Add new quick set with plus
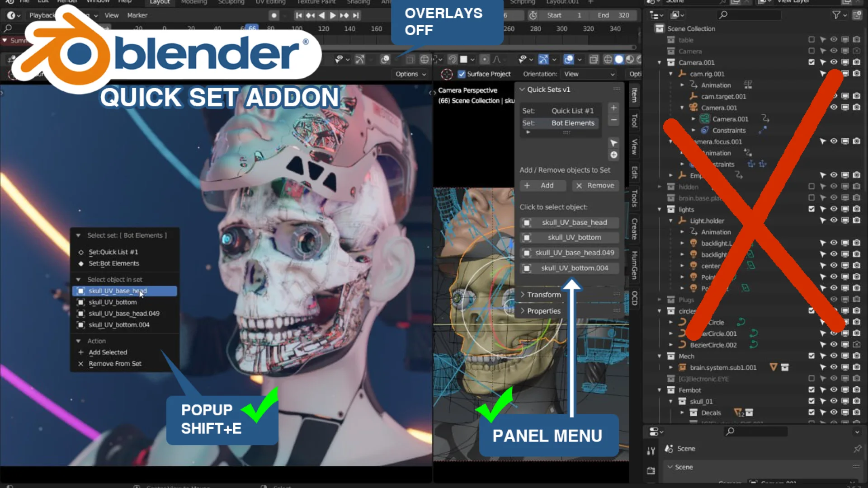 click(x=613, y=108)
